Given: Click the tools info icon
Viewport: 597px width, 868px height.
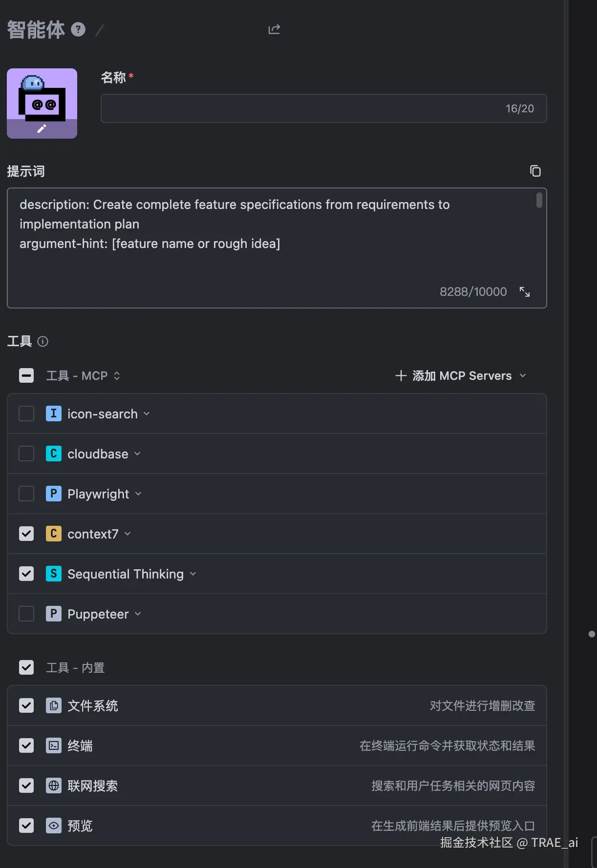Looking at the screenshot, I should (43, 341).
